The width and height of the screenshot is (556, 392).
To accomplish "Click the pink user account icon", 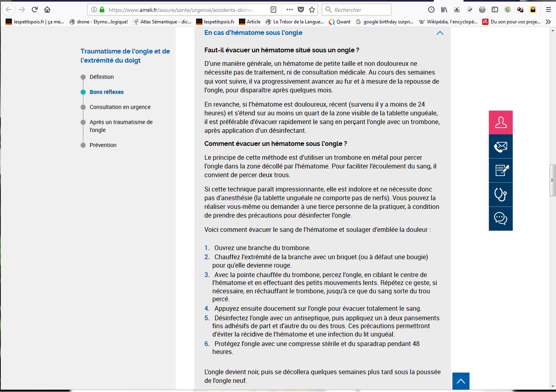I will tap(500, 122).
